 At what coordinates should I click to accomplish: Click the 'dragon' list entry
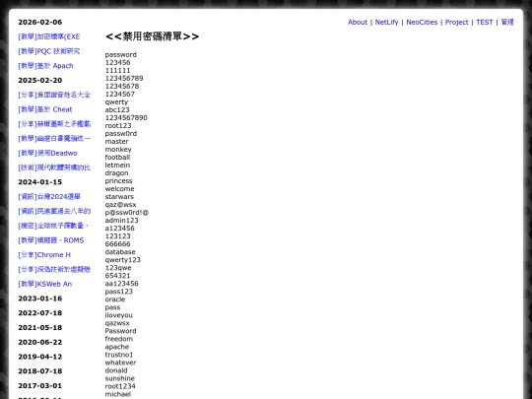coord(116,173)
